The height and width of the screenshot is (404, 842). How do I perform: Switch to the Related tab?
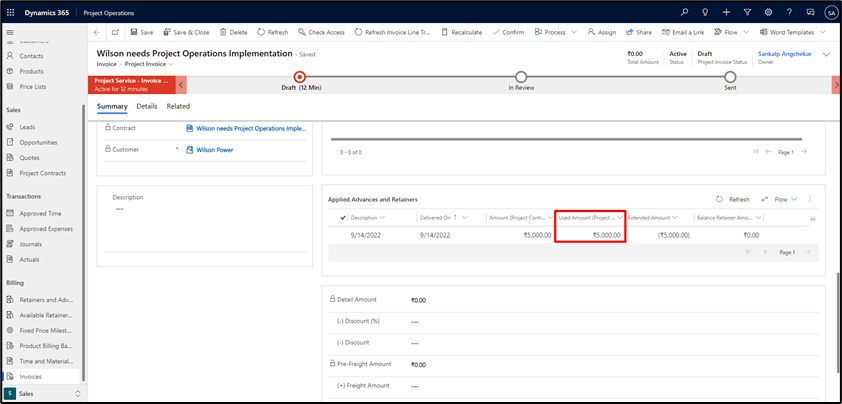(178, 106)
